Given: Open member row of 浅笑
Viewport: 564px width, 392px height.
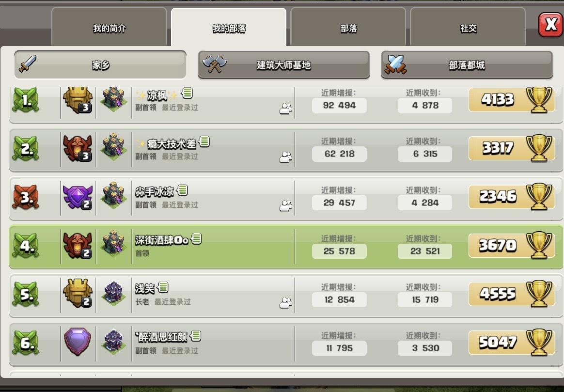Looking at the screenshot, I should tap(285, 294).
